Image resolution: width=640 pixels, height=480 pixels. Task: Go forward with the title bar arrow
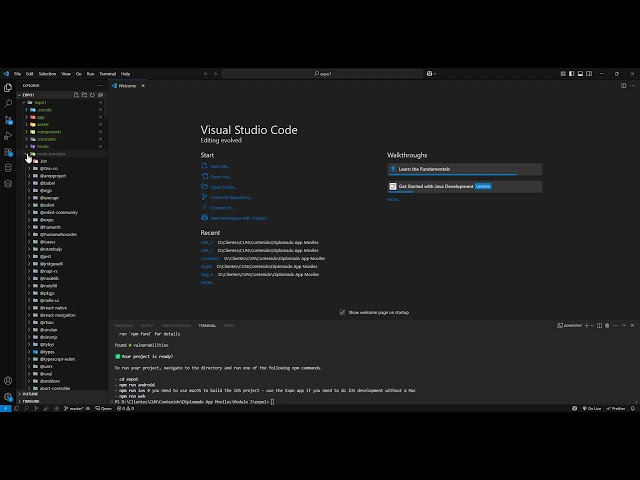pyautogui.click(x=215, y=73)
